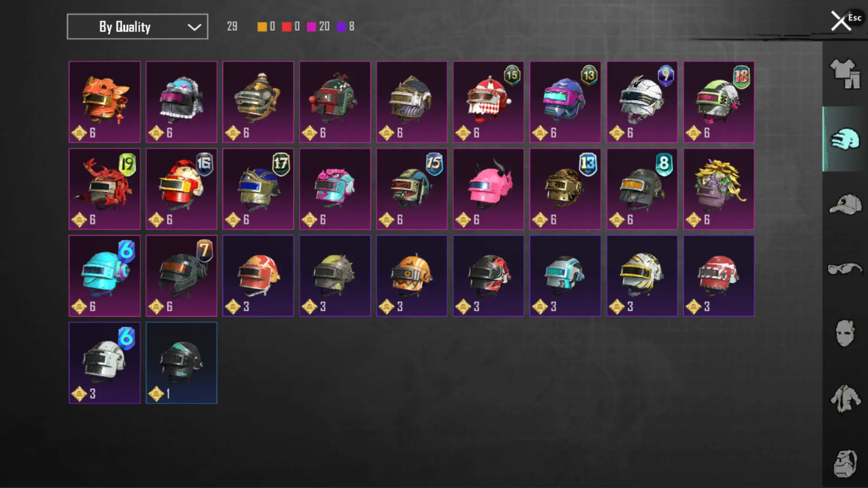Select the helmet with level 19 badge
The image size is (868, 488).
click(x=104, y=189)
